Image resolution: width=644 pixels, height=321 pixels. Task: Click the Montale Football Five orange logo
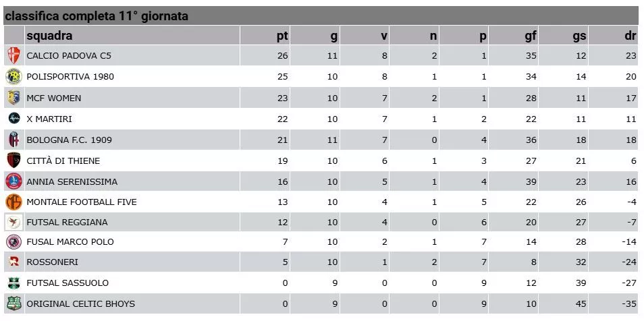(14, 202)
